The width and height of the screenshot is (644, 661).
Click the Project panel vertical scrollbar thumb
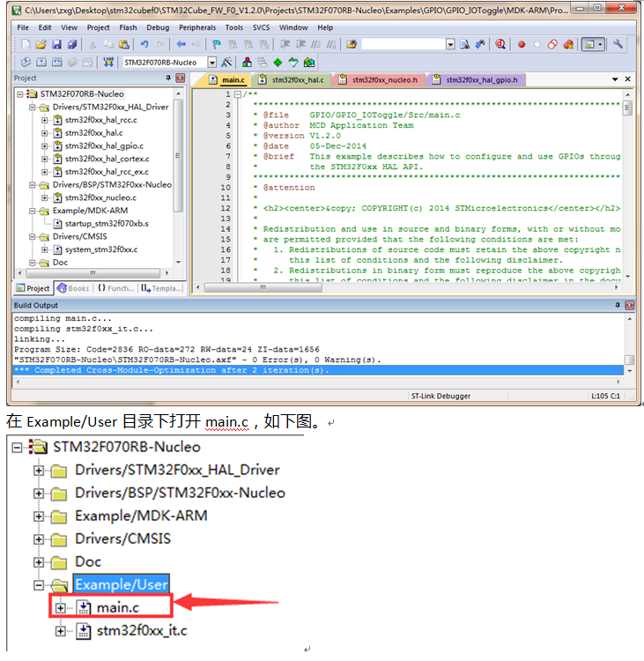[178, 156]
